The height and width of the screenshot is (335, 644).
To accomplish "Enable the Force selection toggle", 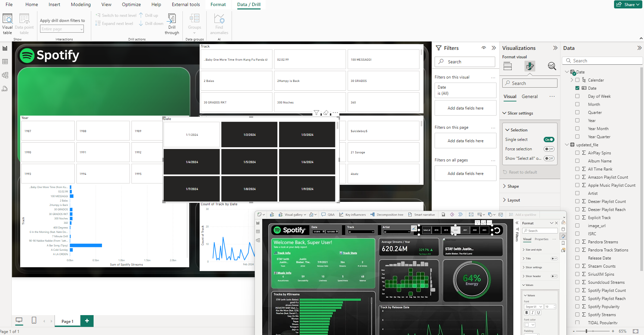I will click(x=549, y=149).
